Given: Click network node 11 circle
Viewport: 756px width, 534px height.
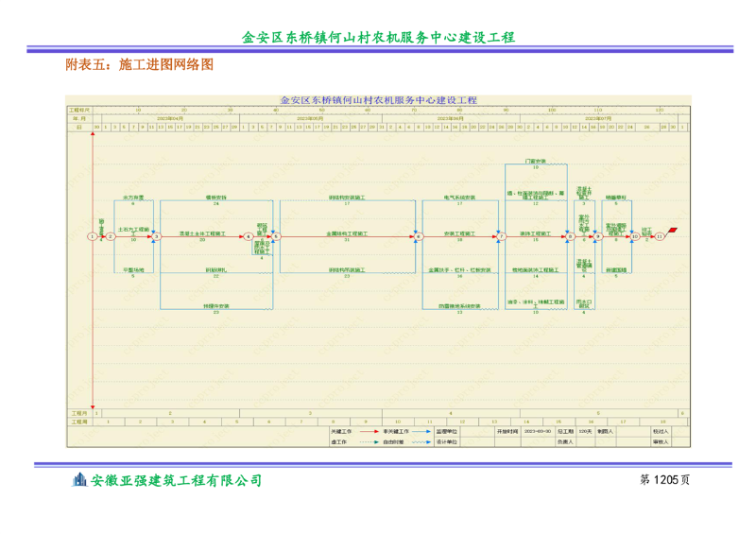Looking at the screenshot, I should click(x=659, y=236).
